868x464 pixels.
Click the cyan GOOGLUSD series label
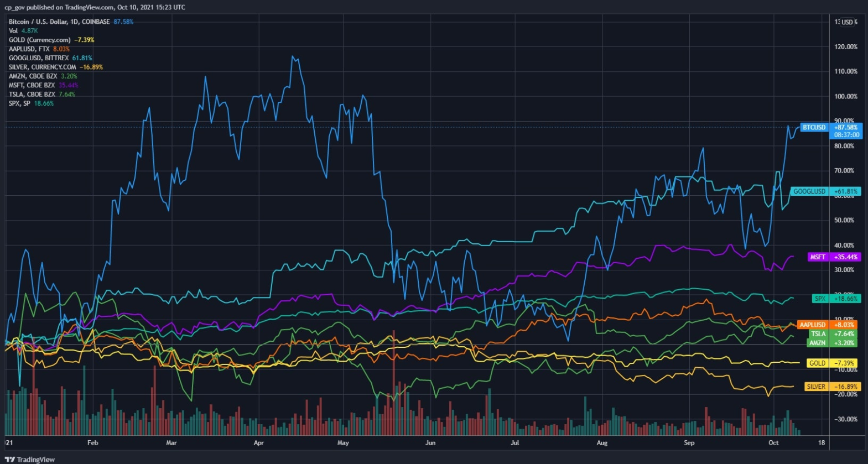[809, 191]
